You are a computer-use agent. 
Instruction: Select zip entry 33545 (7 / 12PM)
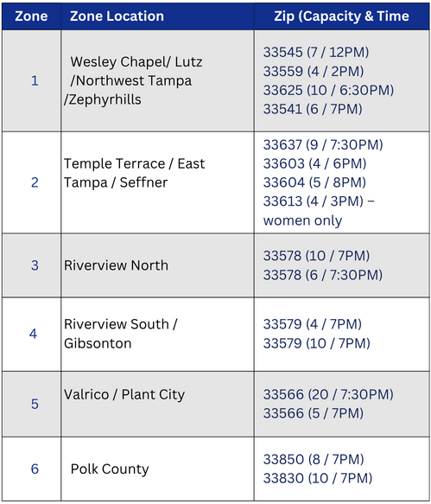click(316, 53)
